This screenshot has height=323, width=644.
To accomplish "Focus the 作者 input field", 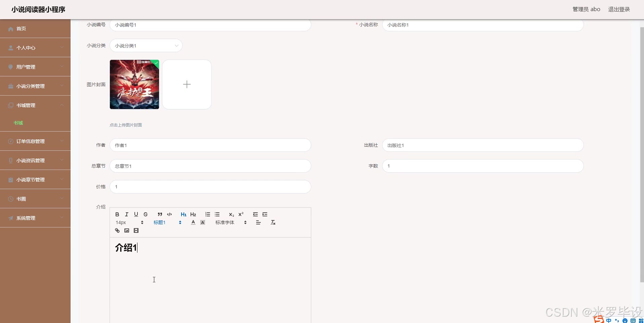I will click(210, 145).
